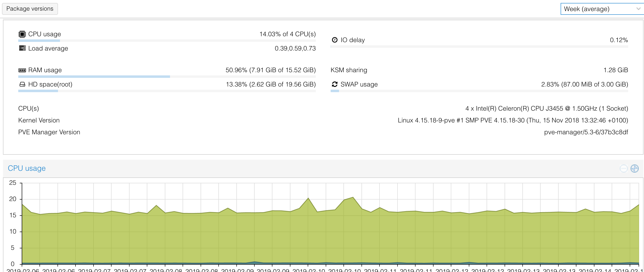644x272 pixels.
Task: Click the dropdown arrow of timeframe selector
Action: coord(638,9)
